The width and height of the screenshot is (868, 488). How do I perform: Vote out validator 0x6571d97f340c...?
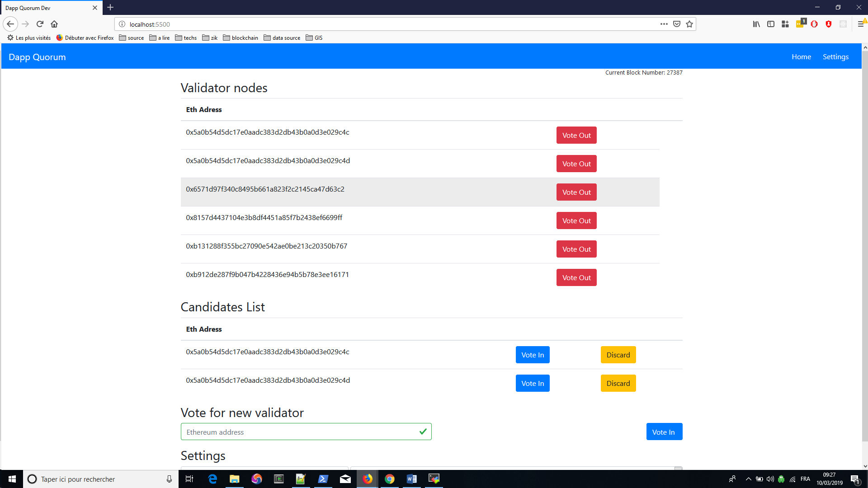[x=576, y=192]
